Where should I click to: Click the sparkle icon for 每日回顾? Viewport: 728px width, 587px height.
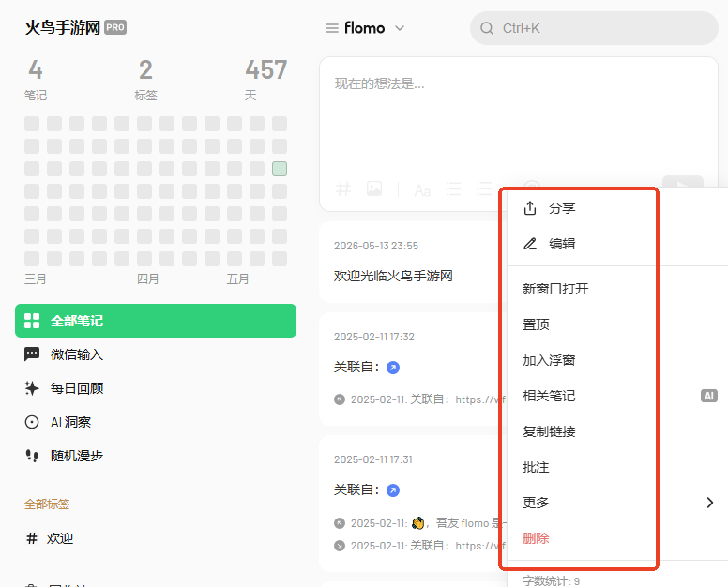pyautogui.click(x=32, y=388)
